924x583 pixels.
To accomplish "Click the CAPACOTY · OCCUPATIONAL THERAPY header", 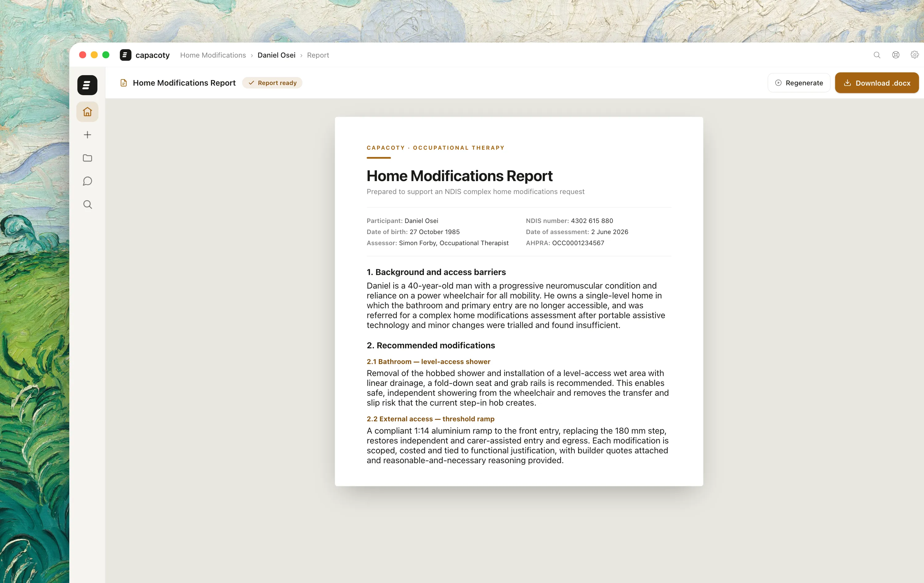I will click(x=436, y=148).
